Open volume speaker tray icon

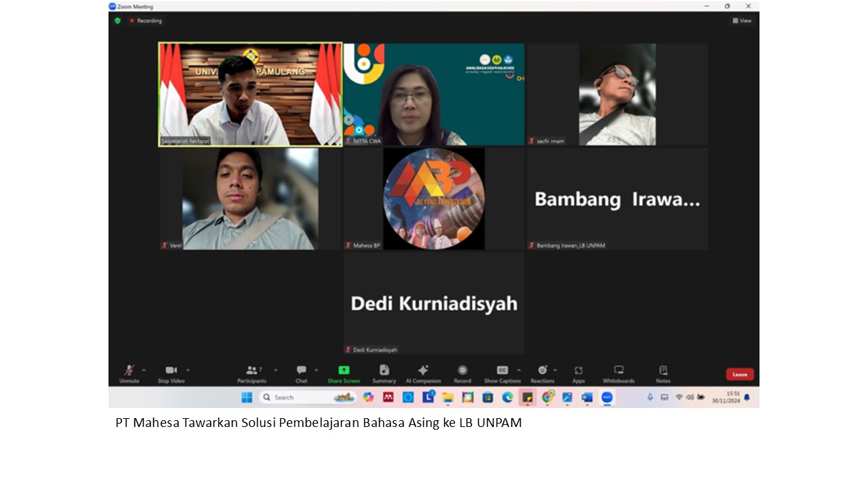point(690,397)
